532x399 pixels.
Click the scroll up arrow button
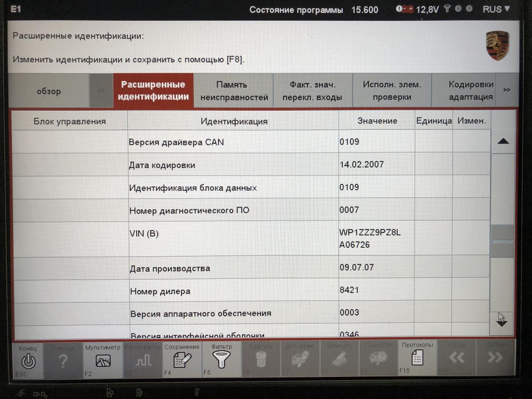503,142
